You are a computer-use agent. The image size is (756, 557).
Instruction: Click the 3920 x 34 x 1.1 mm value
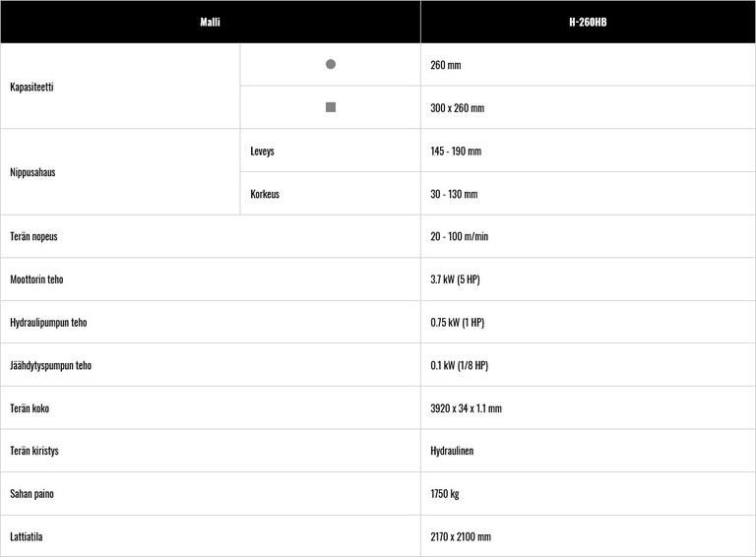tap(466, 408)
